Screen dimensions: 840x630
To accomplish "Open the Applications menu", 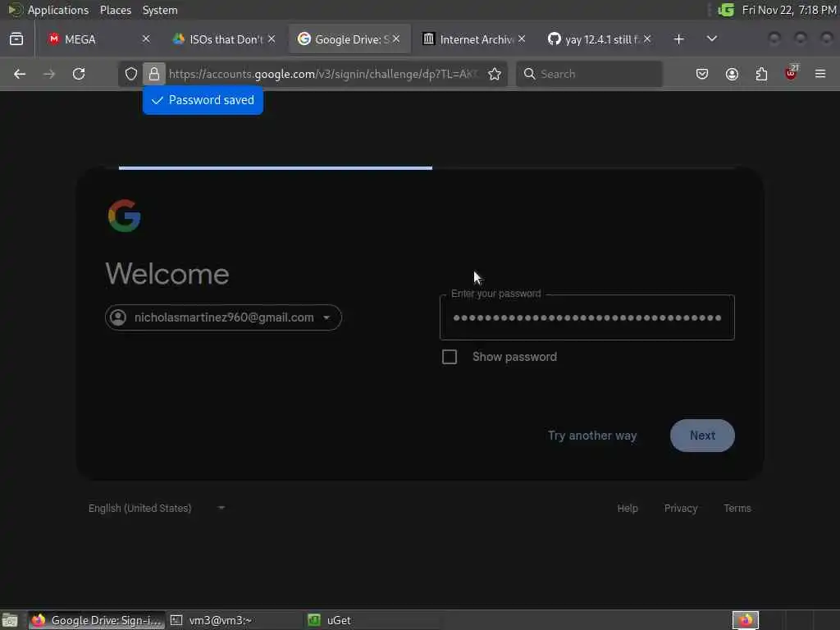I will pos(58,10).
